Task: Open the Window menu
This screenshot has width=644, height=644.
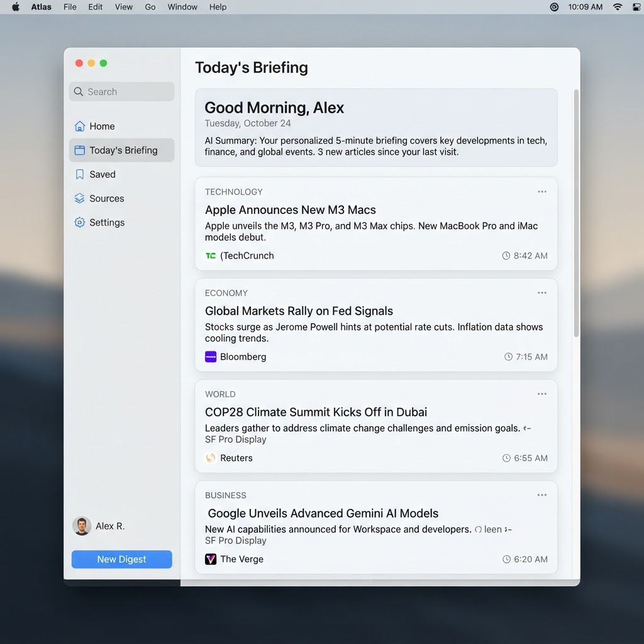Action: (x=182, y=6)
